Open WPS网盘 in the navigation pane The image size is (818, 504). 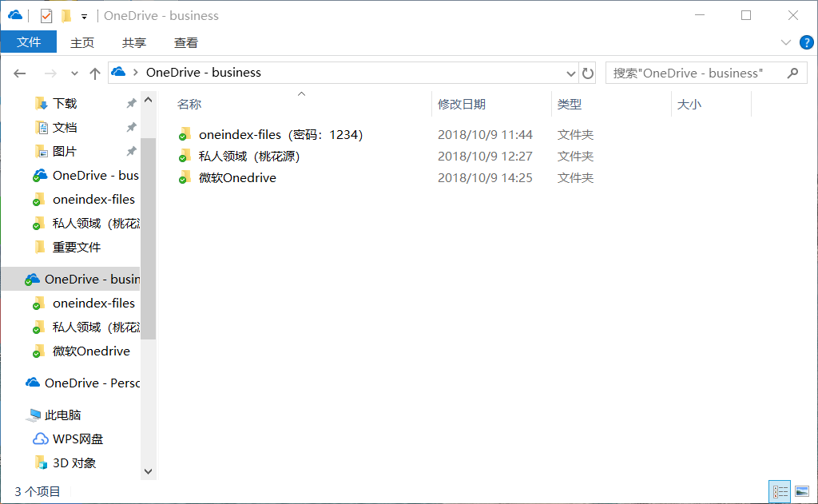click(77, 439)
